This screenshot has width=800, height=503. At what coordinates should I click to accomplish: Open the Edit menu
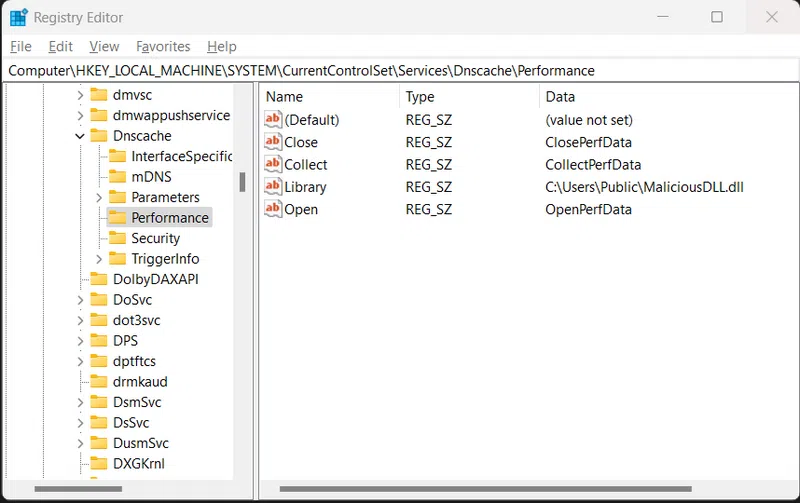point(61,46)
